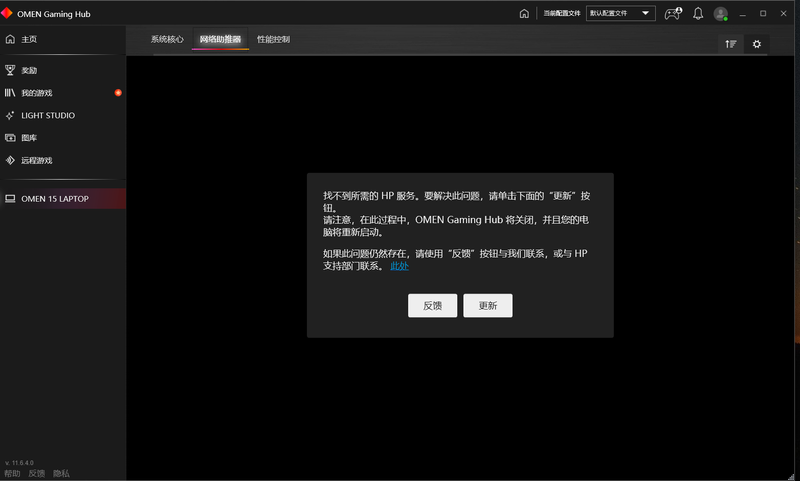
Task: Select the 网络助推器 tab
Action: coord(220,39)
